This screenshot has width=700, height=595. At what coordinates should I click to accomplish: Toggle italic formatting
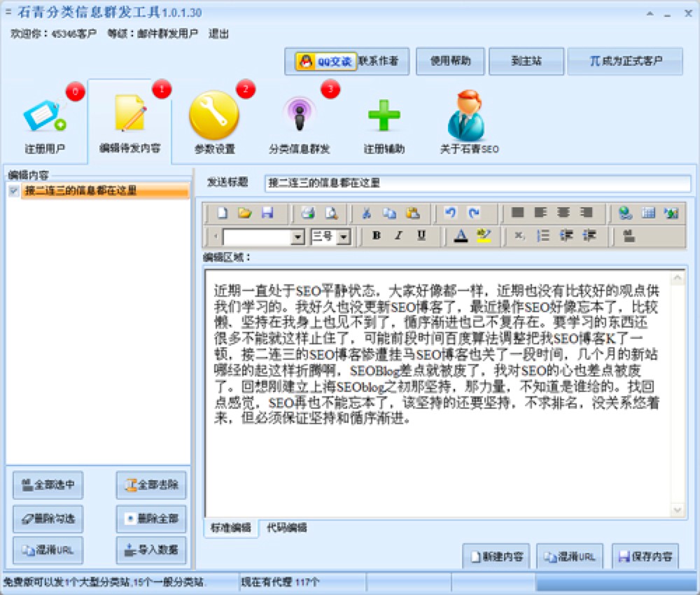click(399, 235)
